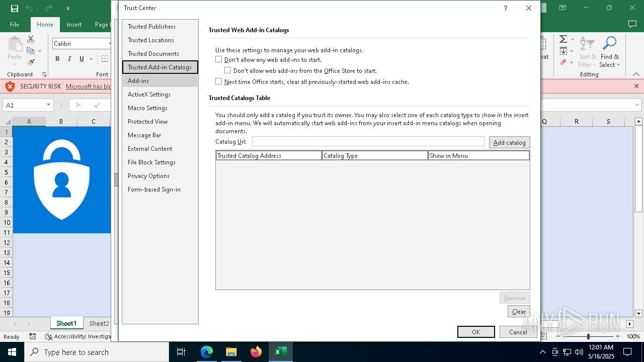The image size is (644, 362).
Task: Collapse the ribbon with the chevron
Action: 636,74
